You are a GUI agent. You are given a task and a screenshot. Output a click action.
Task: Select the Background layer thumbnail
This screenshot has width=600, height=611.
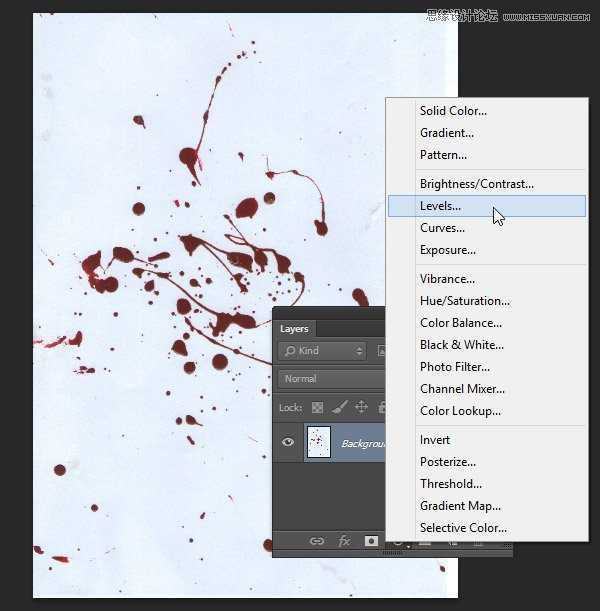click(x=318, y=442)
